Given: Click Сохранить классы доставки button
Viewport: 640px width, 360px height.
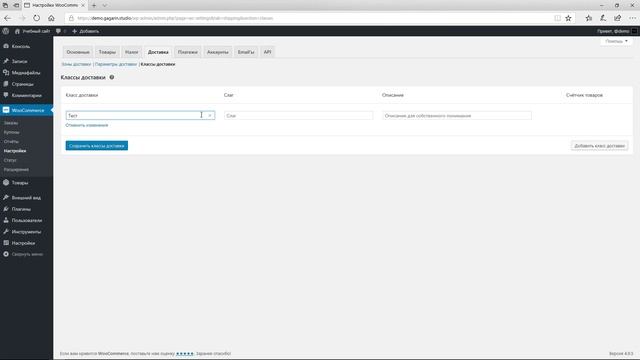Looking at the screenshot, I should [97, 146].
